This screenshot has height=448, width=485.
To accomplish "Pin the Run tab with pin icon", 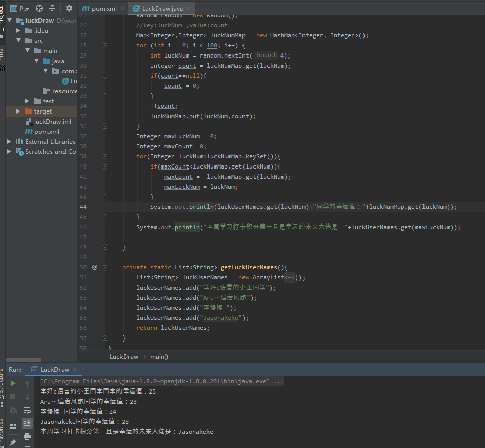I will pyautogui.click(x=13, y=443).
